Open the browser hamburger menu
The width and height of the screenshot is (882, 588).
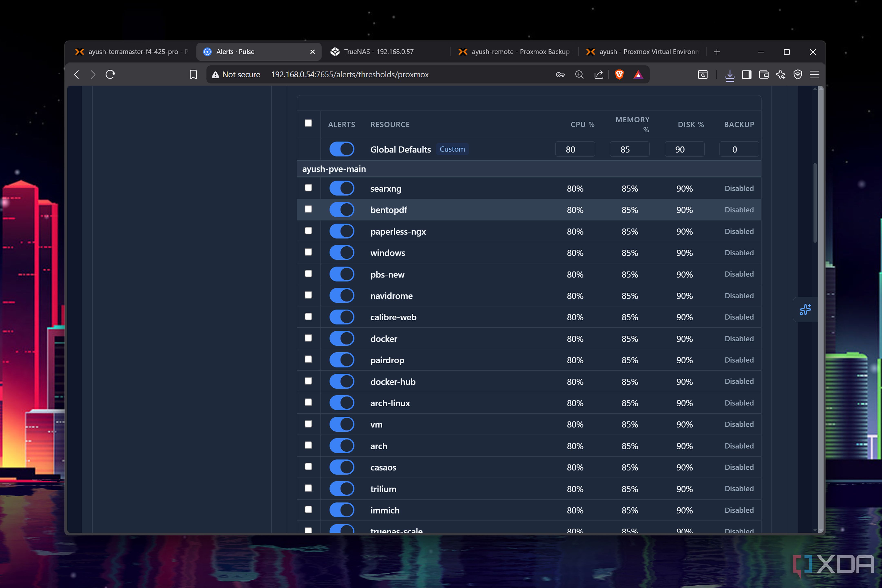[814, 75]
